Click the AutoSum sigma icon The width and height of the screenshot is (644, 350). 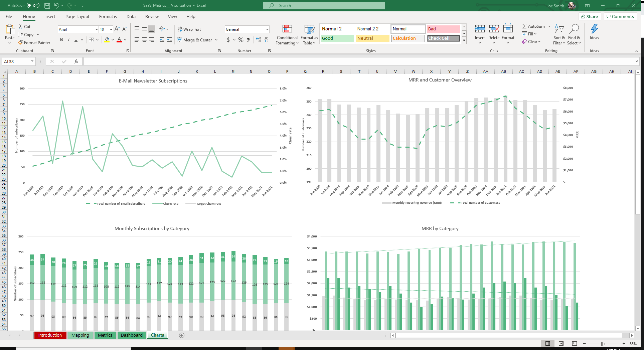(x=524, y=26)
